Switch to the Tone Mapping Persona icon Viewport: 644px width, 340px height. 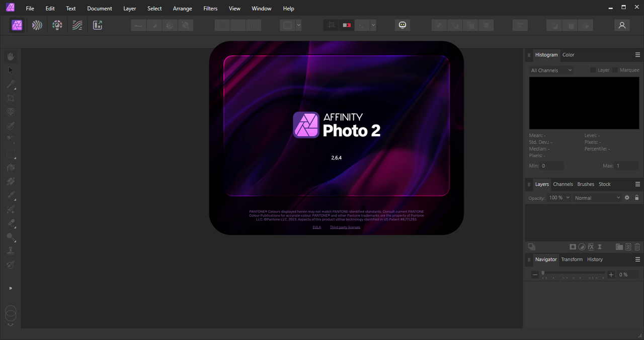(x=77, y=25)
